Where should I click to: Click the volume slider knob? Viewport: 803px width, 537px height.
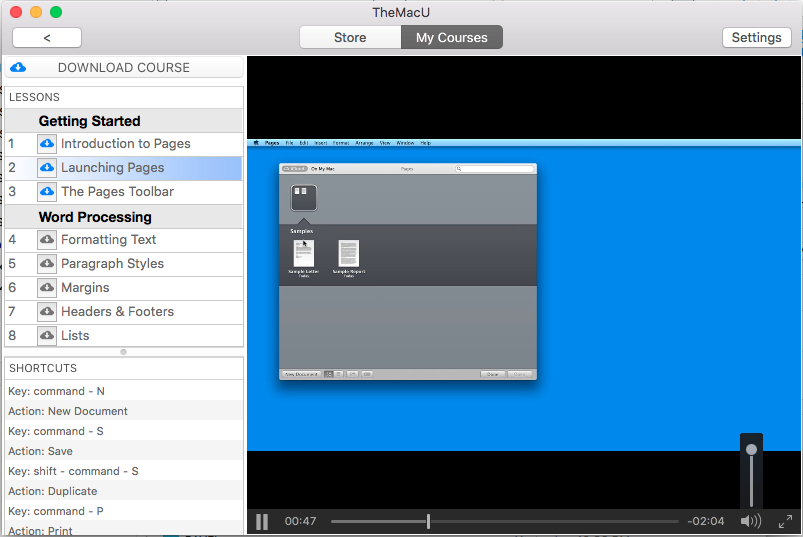pos(751,449)
